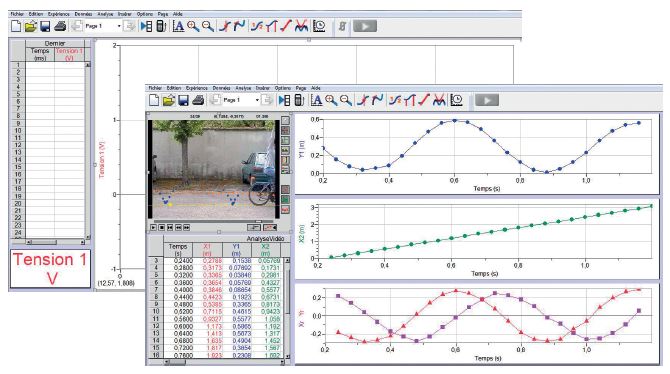Screen dimensions: 670x374
Task: Go to next page in front window
Action: click(267, 100)
